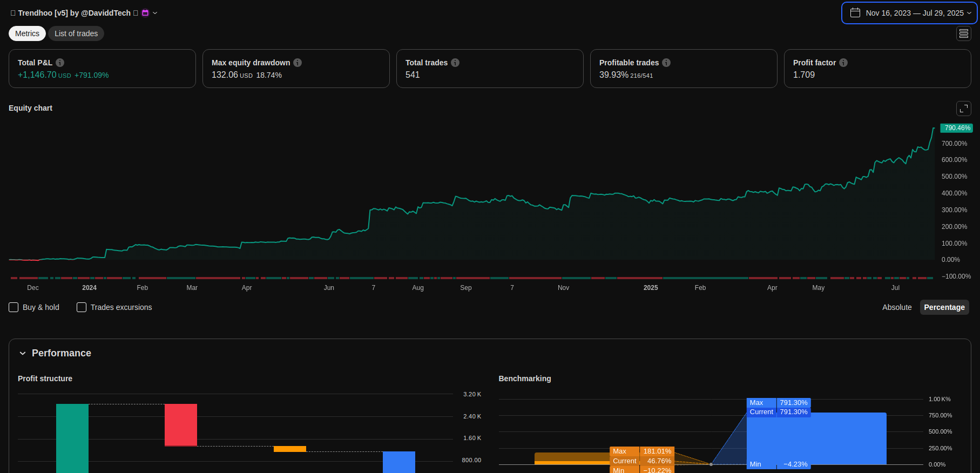The height and width of the screenshot is (473, 980).
Task: Switch equity chart to Absolute mode
Action: 896,307
